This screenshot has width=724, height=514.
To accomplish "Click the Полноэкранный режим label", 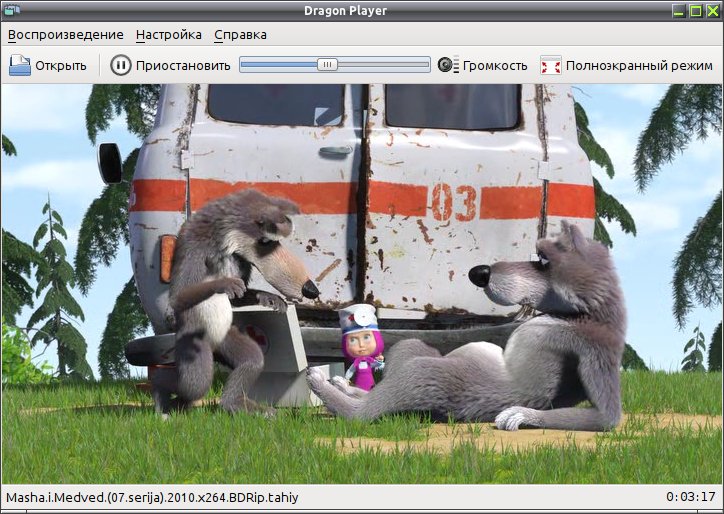I will [639, 66].
